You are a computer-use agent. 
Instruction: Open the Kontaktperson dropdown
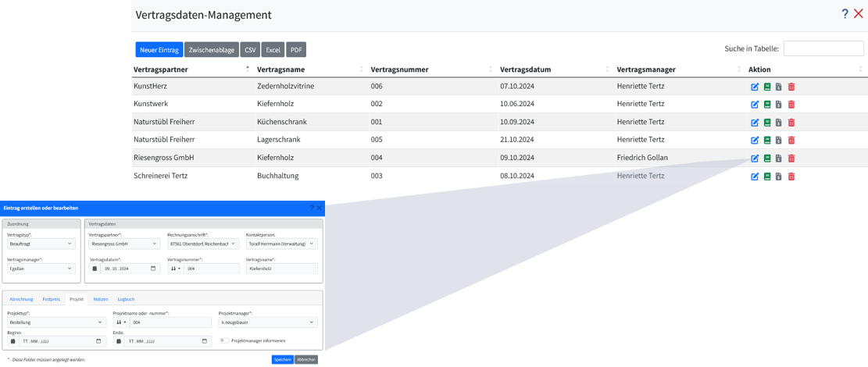click(x=282, y=244)
